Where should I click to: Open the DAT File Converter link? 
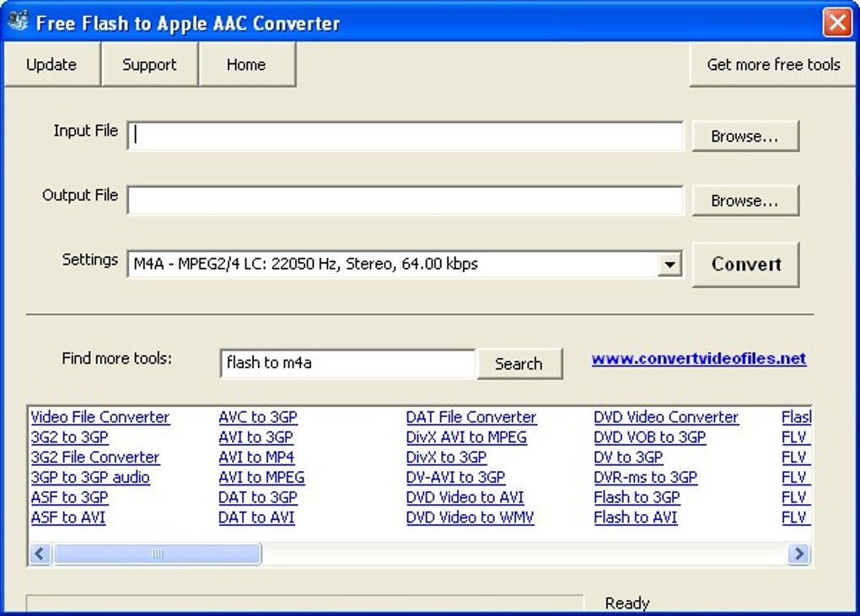tap(471, 417)
